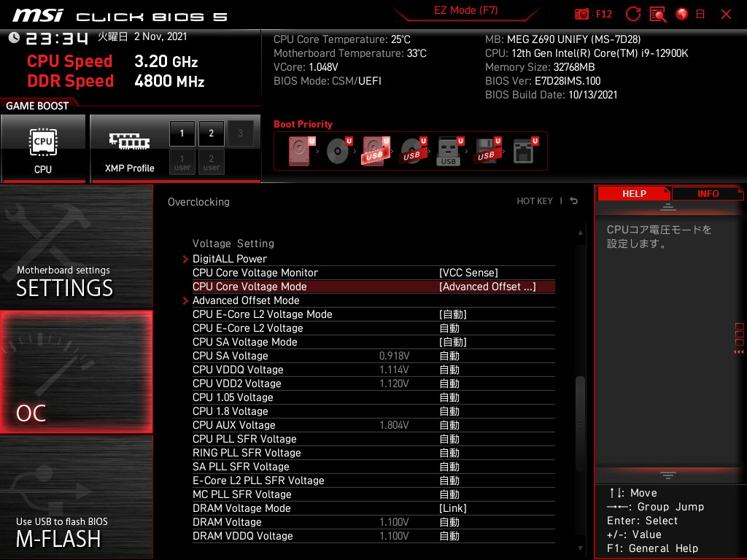Viewport: 747px width, 560px height.
Task: Select CPU E-Core L2 Voltage value field
Action: tap(449, 328)
